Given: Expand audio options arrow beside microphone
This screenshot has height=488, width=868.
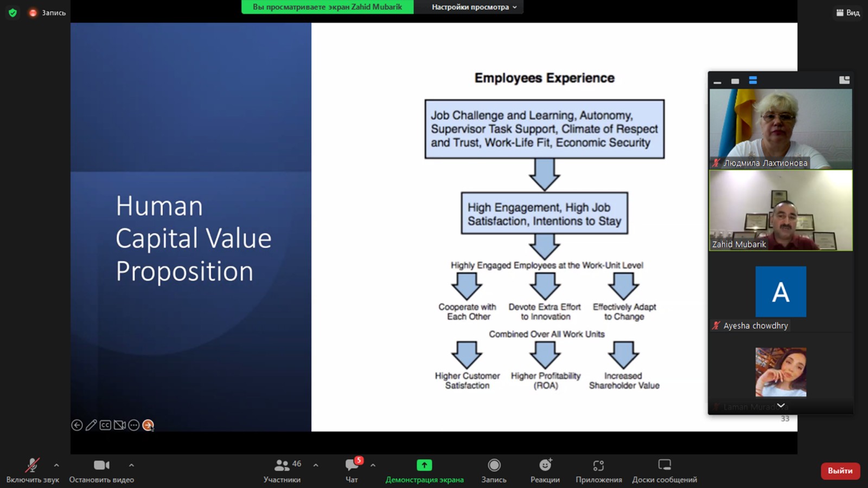Looking at the screenshot, I should 56,465.
